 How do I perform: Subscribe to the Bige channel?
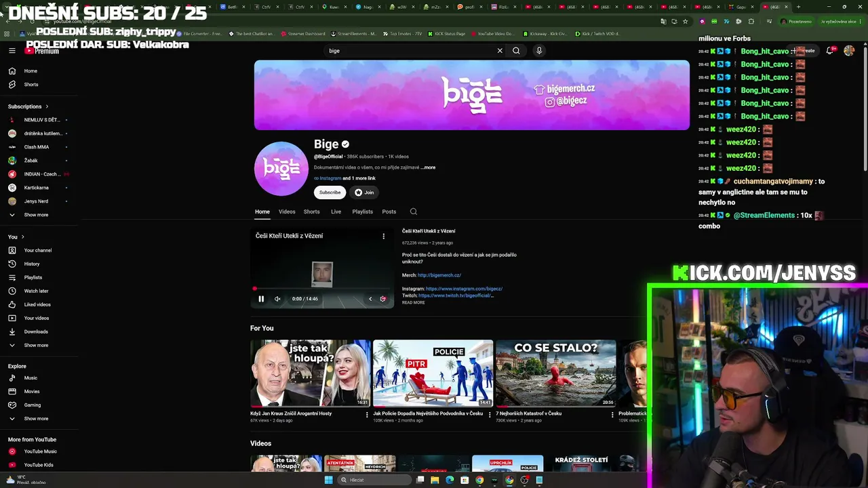click(x=330, y=192)
